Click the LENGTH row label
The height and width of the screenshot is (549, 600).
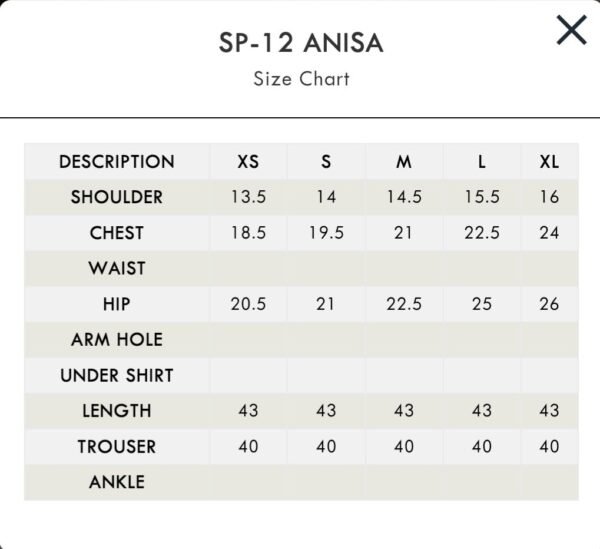tap(117, 411)
